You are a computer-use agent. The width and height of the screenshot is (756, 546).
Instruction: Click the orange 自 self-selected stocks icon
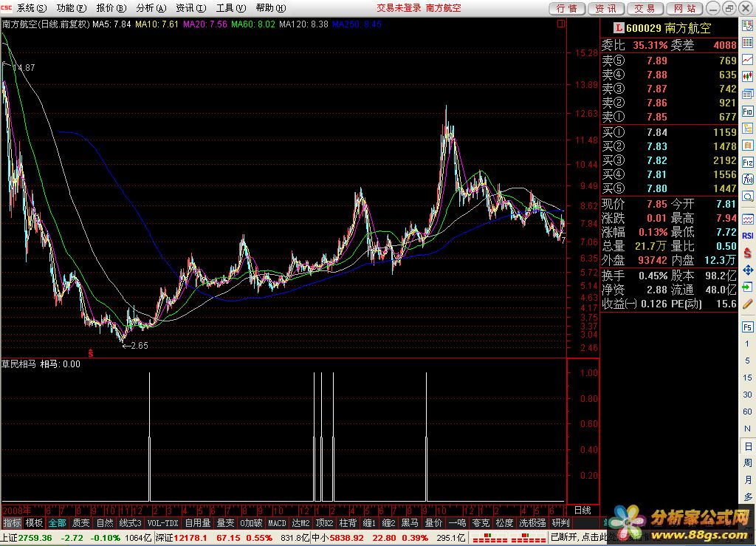(x=747, y=146)
